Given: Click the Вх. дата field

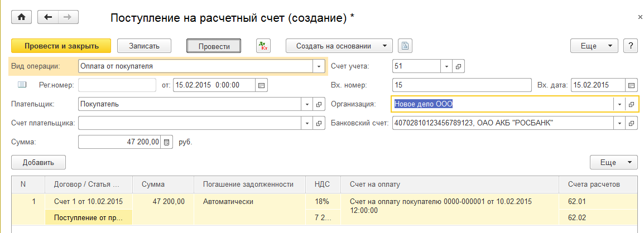Looking at the screenshot, I should point(598,85).
